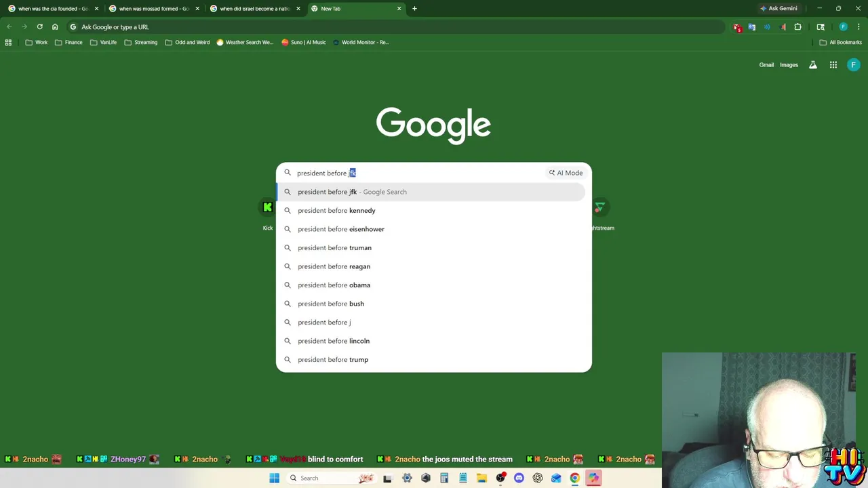Expand the All Bookmarks folder
Image resolution: width=868 pixels, height=488 pixels.
pyautogui.click(x=840, y=42)
